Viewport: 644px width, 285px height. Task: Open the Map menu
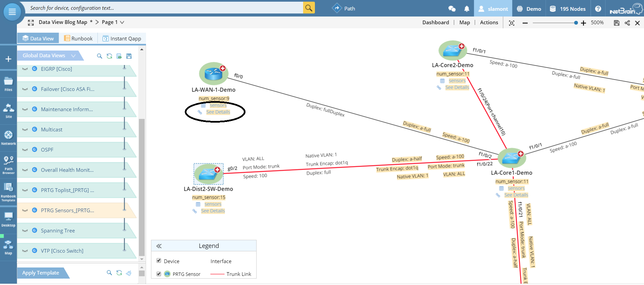pos(465,23)
